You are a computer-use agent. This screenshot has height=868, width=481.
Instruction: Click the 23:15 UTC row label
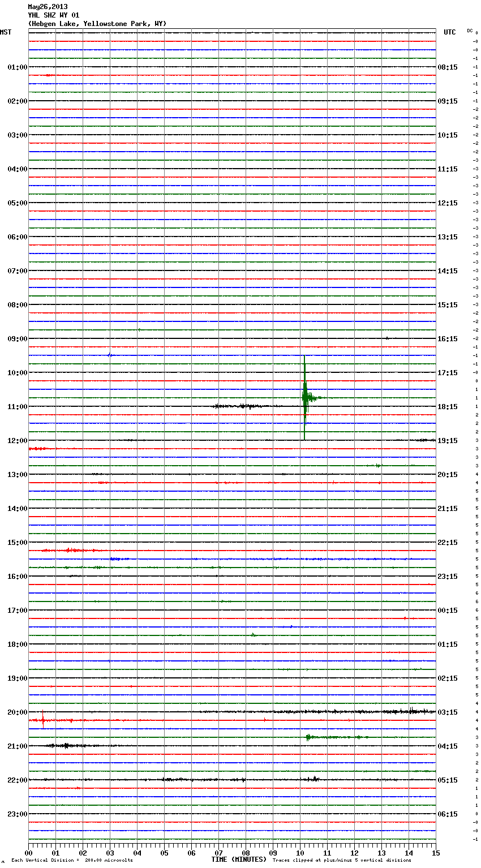coord(448,577)
